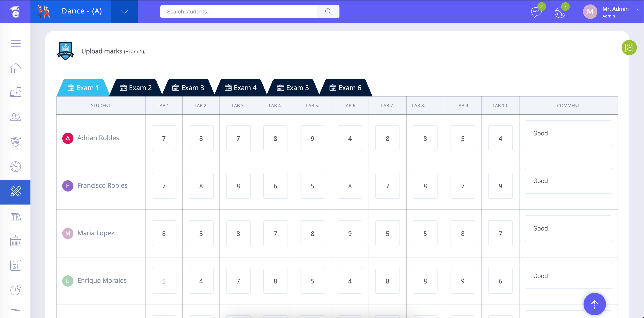Image resolution: width=644 pixels, height=318 pixels.
Task: Open Maria Lopez student link
Action: 96,233
